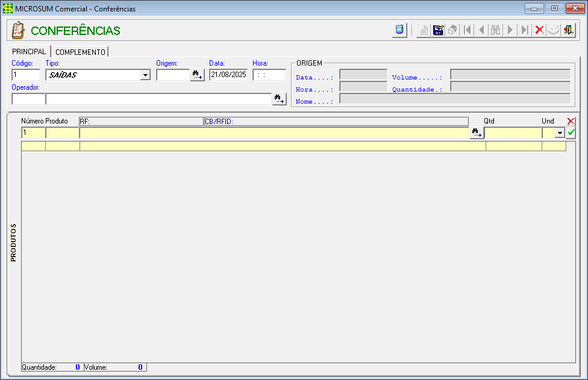Click the Produto code field
The width and height of the screenshot is (588, 380).
click(x=62, y=133)
